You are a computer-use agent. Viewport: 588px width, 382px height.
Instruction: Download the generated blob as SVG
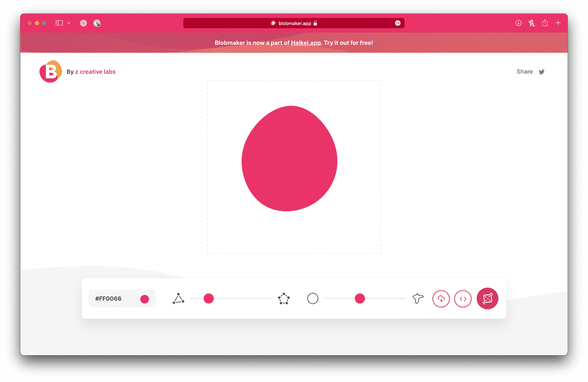tap(441, 298)
